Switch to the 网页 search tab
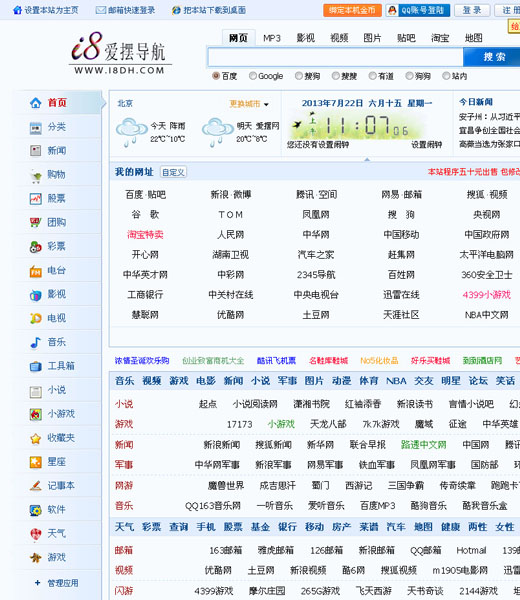This screenshot has height=600, width=520. pos(238,38)
